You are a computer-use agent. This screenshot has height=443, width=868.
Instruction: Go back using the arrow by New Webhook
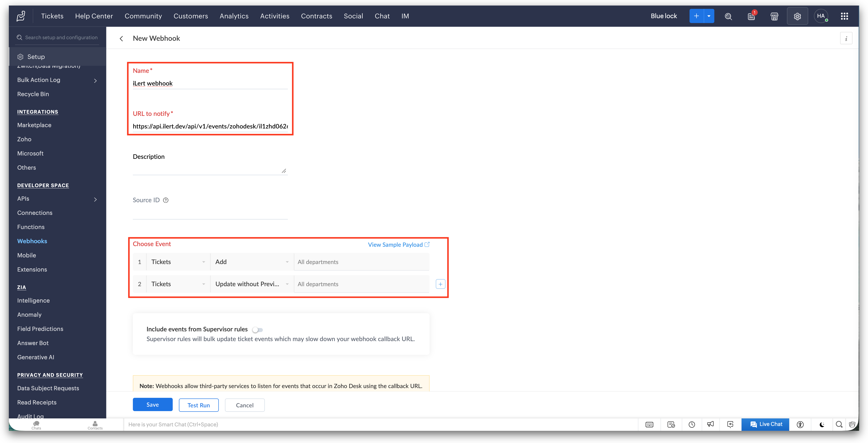(x=121, y=39)
